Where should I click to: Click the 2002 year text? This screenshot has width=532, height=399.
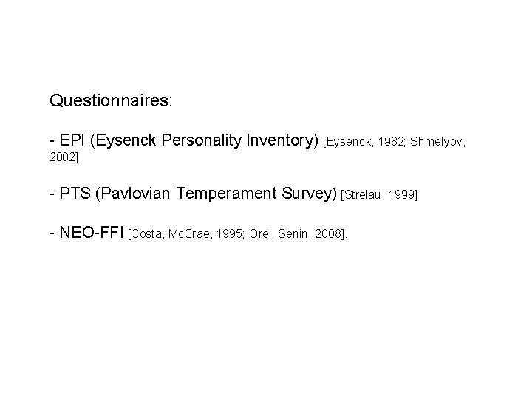click(62, 157)
